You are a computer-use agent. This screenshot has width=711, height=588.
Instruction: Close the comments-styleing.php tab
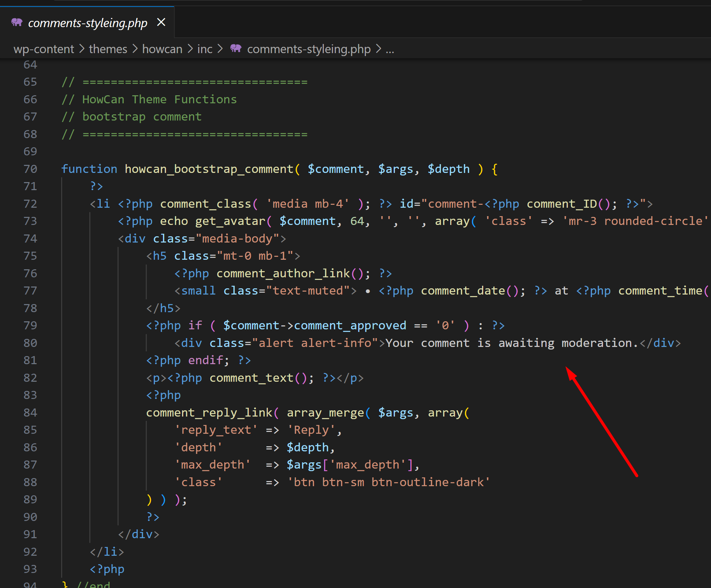point(161,22)
